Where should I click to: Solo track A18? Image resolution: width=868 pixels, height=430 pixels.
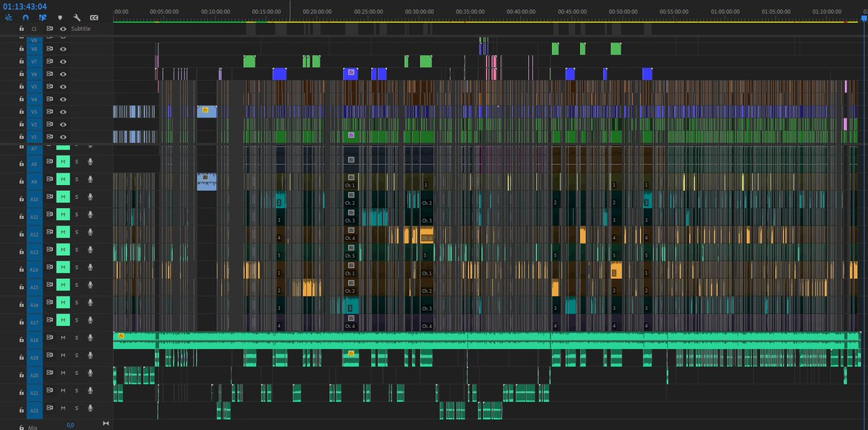click(77, 338)
